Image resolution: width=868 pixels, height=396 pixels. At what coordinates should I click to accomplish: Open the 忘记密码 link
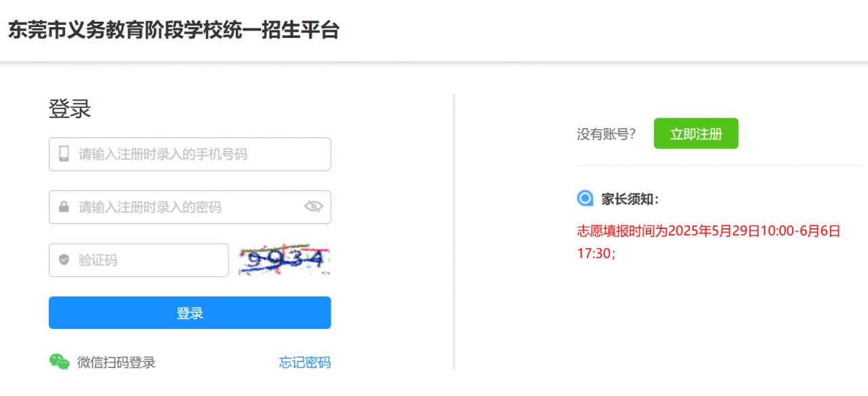(x=305, y=362)
